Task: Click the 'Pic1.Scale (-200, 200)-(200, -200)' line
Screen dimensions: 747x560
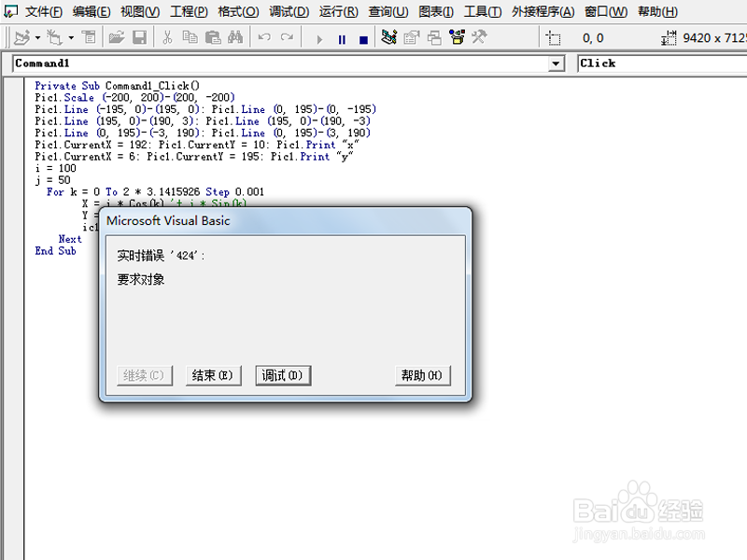Action: coord(134,98)
